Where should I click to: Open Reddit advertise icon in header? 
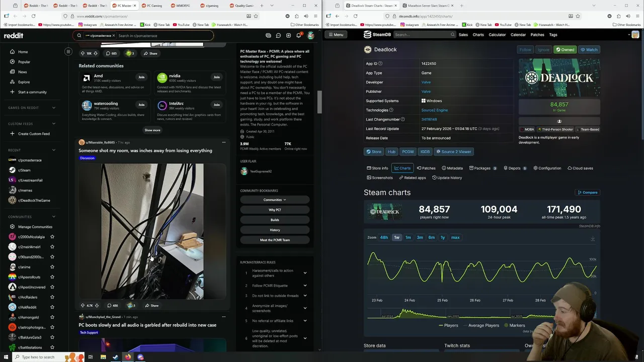point(268,36)
